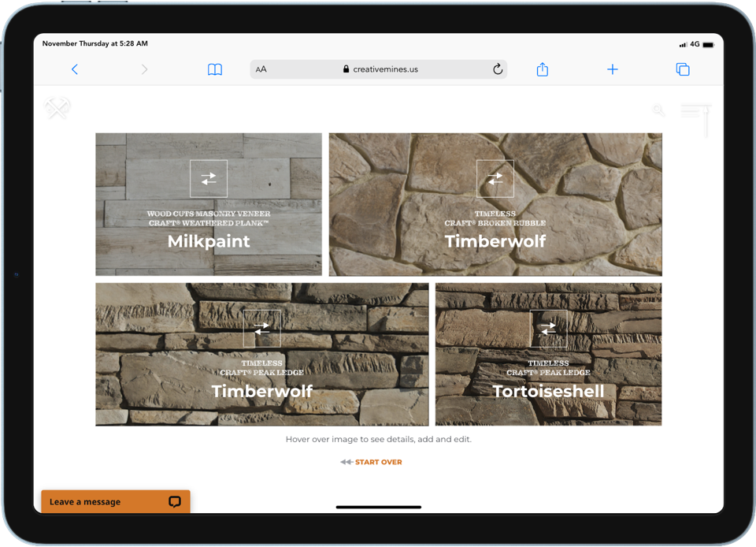Reload the creativemines.us page

coord(498,69)
